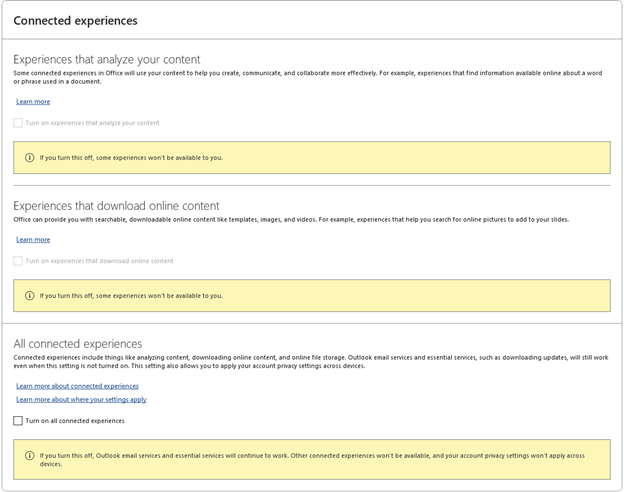Open Learn more about connected experiences link
Image resolution: width=624 pixels, height=492 pixels.
coord(77,386)
